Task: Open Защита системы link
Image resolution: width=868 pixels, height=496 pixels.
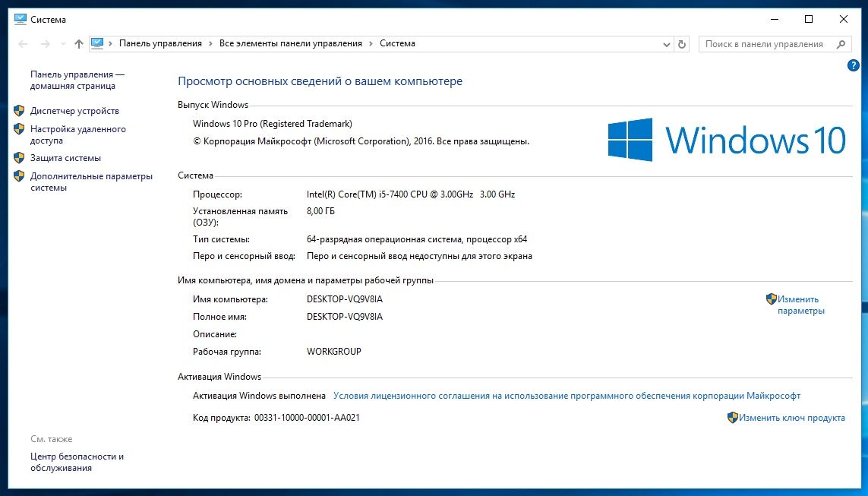Action: (65, 158)
